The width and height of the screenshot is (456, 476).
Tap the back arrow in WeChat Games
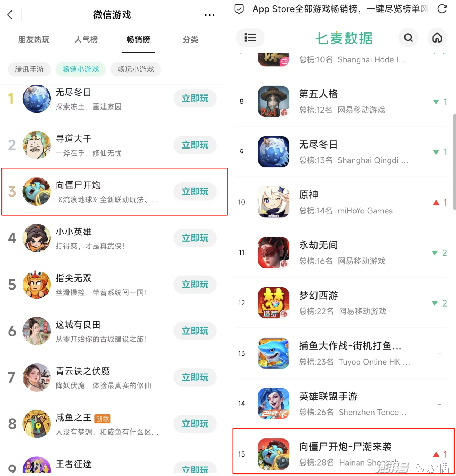pos(10,15)
